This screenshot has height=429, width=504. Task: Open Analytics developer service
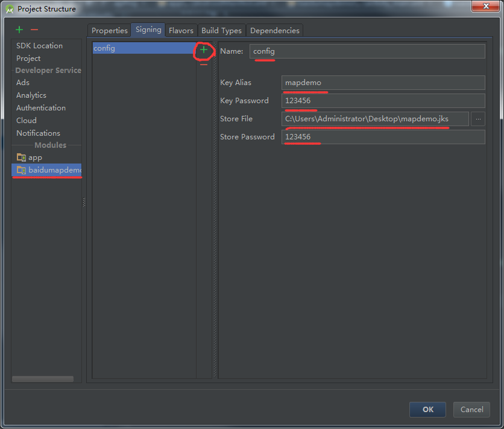pos(31,95)
